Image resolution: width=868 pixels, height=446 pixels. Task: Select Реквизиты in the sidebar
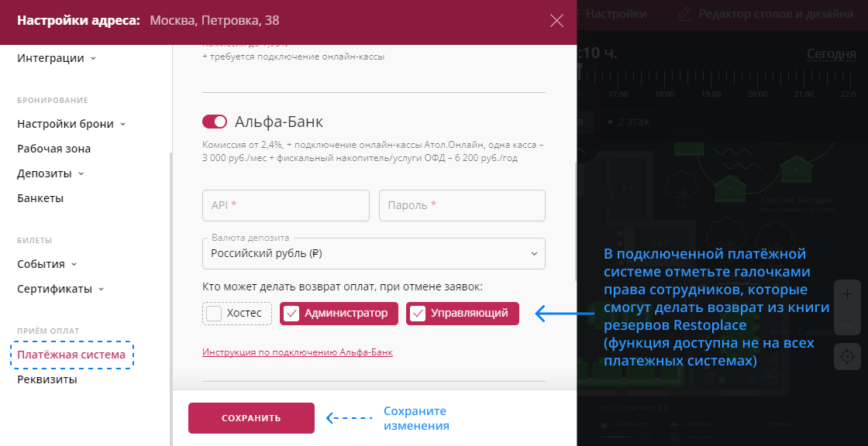(49, 380)
